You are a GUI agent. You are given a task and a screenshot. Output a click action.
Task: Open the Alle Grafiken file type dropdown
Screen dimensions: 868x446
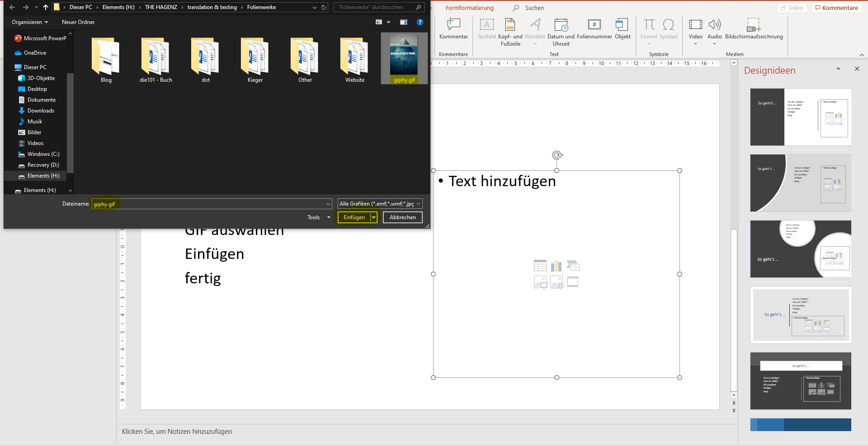[380, 204]
